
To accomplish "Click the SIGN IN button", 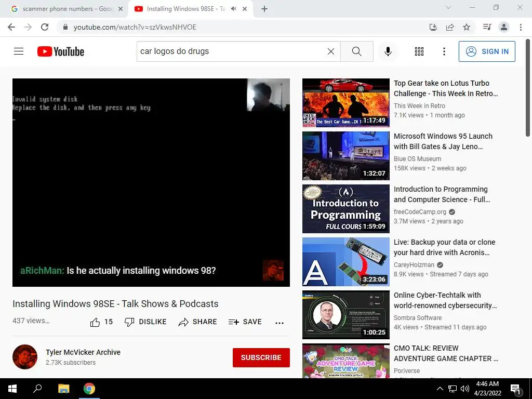I will 486,51.
